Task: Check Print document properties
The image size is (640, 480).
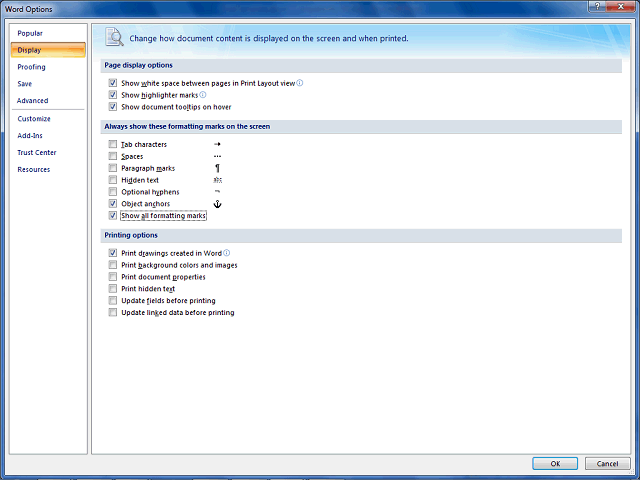Action: pyautogui.click(x=113, y=277)
